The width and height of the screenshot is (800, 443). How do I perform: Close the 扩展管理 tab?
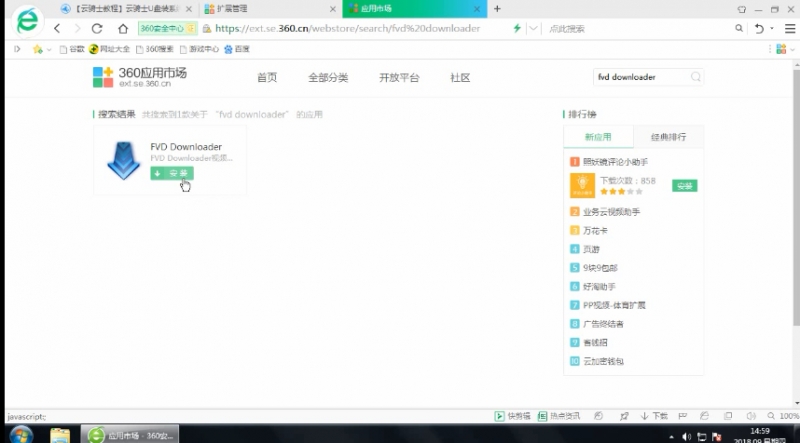point(333,9)
